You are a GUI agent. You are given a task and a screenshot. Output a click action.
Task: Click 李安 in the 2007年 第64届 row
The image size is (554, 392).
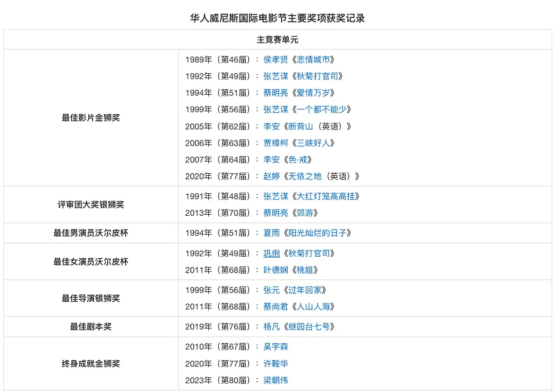click(x=271, y=159)
